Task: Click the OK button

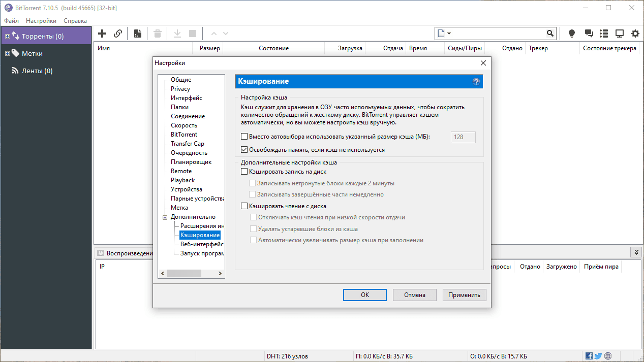Action: point(365,294)
